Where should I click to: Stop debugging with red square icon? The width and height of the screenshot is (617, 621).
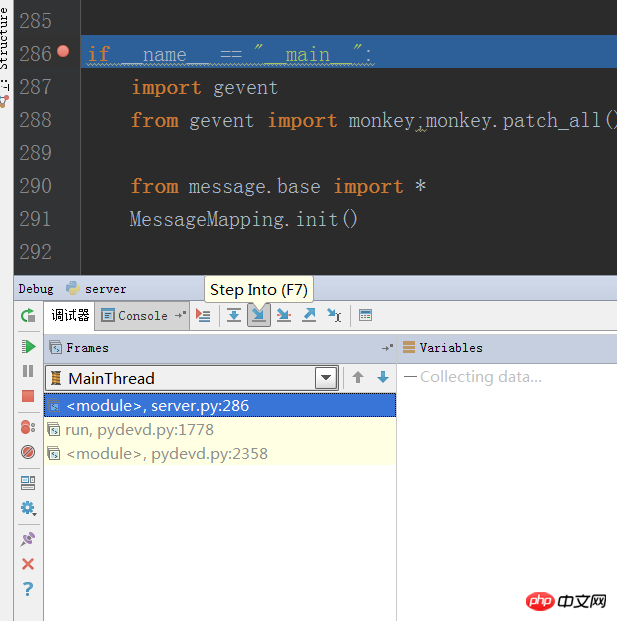28,396
